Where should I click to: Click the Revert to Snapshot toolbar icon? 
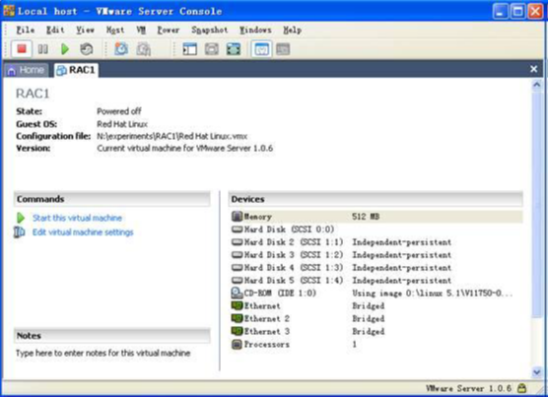[x=143, y=49]
